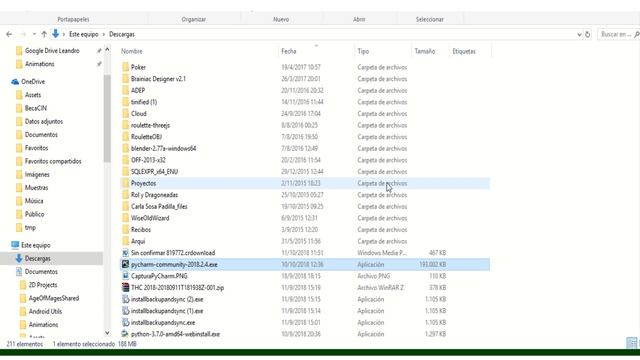Image resolution: width=640 pixels, height=360 pixels.
Task: Sort files by the Nombre column
Action: [132, 51]
